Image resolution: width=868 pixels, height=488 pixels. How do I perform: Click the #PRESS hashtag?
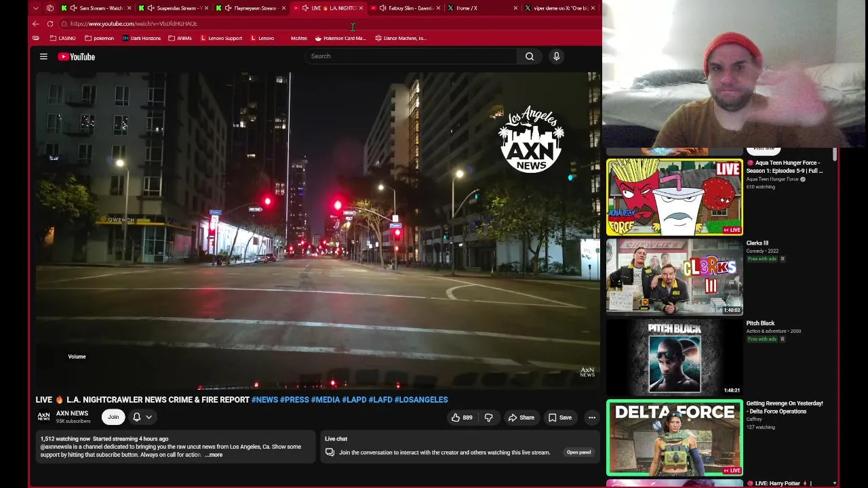click(x=294, y=400)
